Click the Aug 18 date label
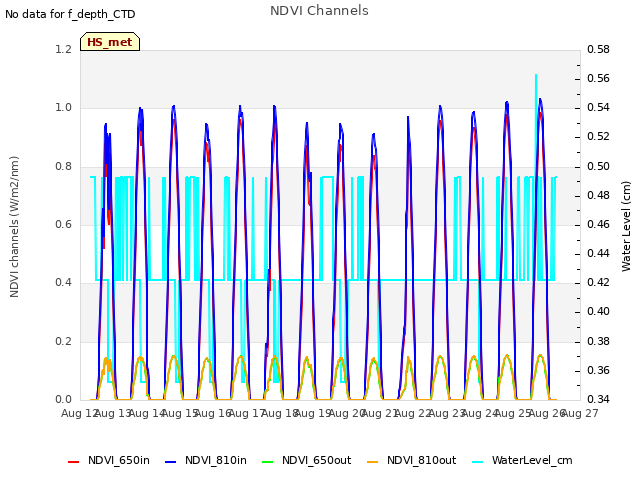 (x=280, y=414)
